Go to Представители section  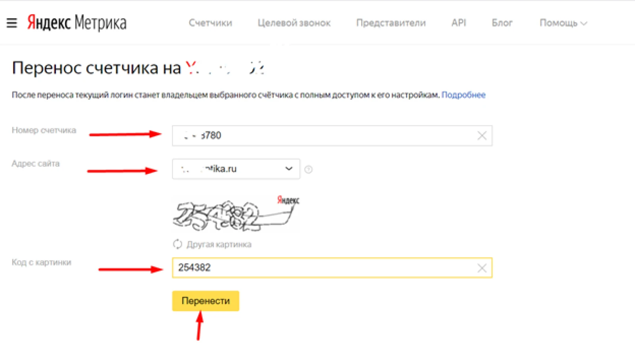(x=391, y=23)
